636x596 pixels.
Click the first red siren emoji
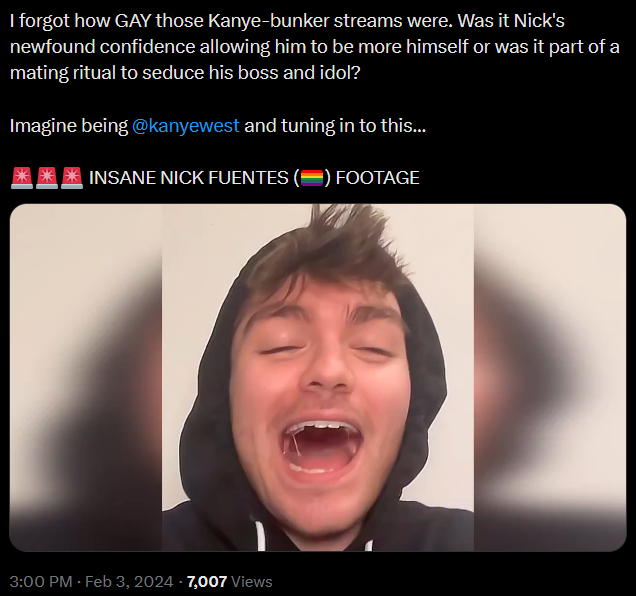point(22,178)
